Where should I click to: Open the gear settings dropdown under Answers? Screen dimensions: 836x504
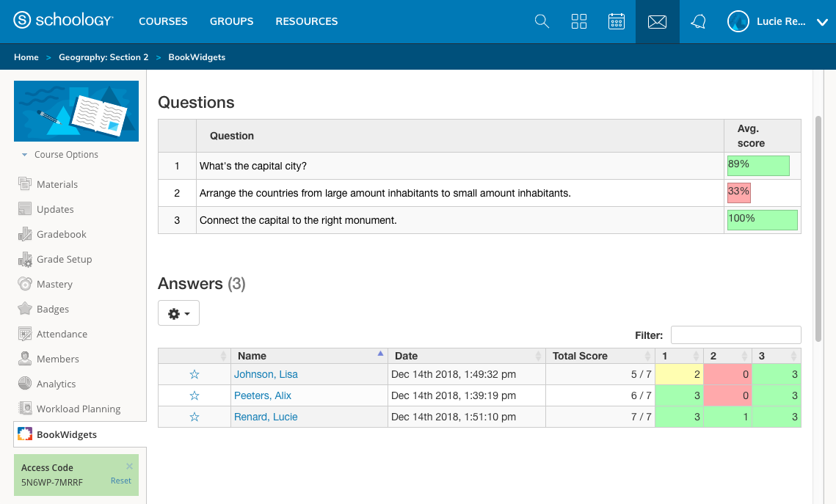point(178,313)
